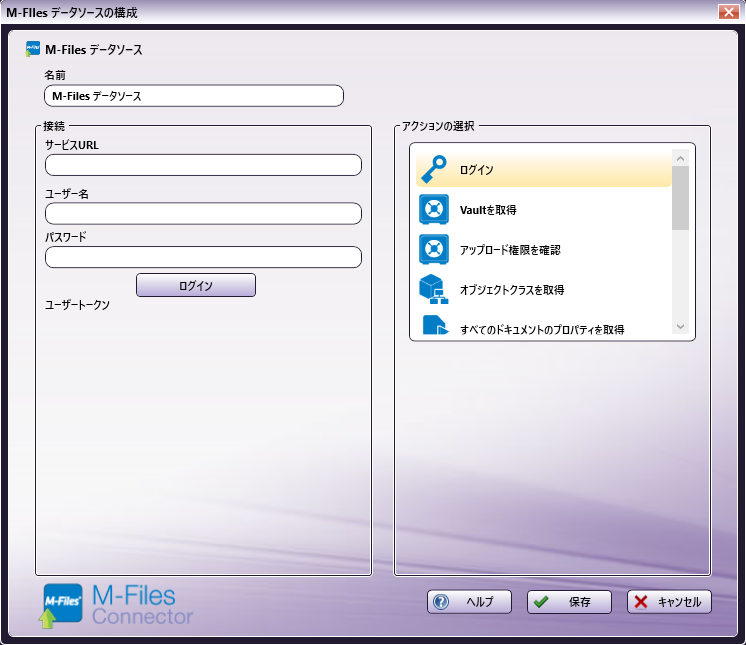The image size is (746, 645).
Task: Click the サービスURL label
Action: [72, 145]
